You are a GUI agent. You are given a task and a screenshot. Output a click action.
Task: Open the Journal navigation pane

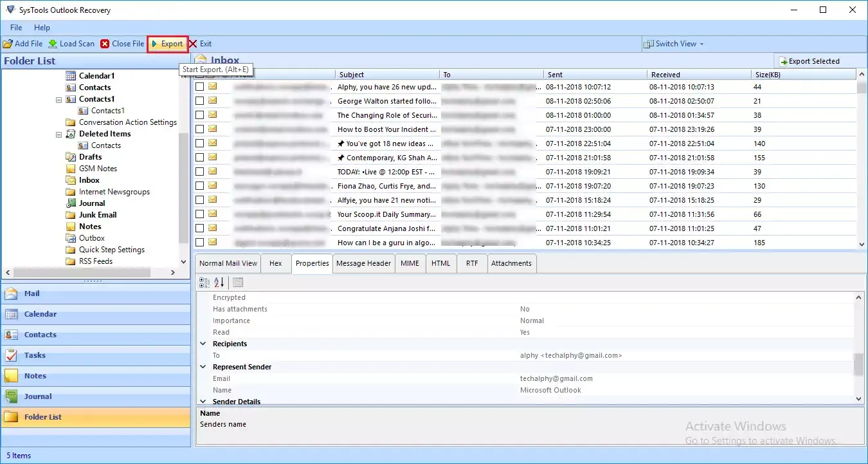[96, 396]
